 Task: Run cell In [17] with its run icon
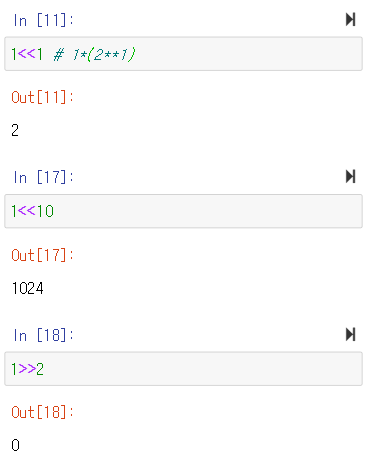351,177
